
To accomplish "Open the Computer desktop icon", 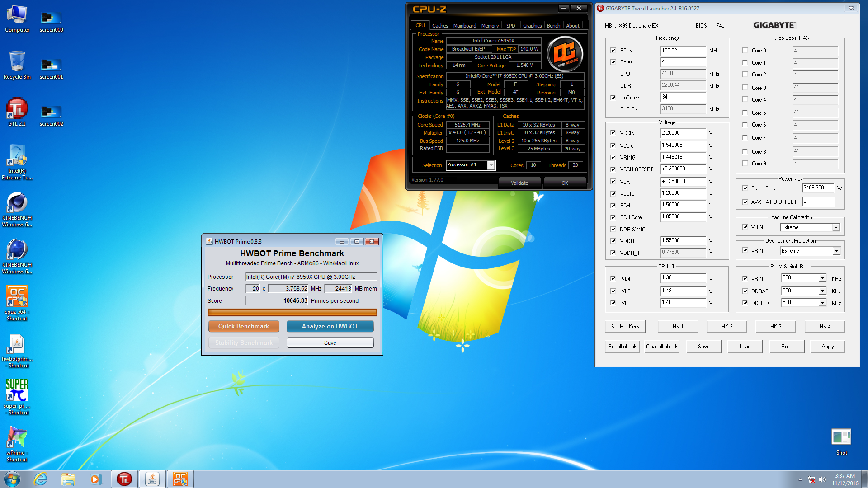I will [17, 19].
